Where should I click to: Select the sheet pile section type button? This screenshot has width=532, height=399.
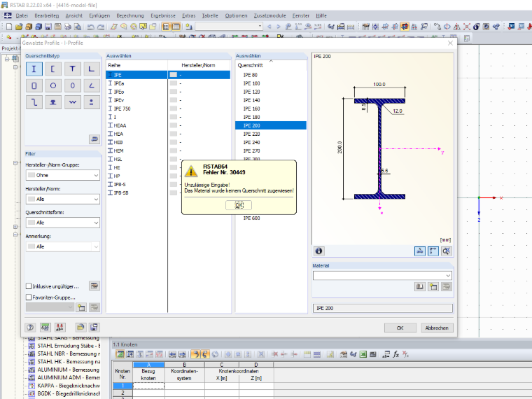pos(72,102)
